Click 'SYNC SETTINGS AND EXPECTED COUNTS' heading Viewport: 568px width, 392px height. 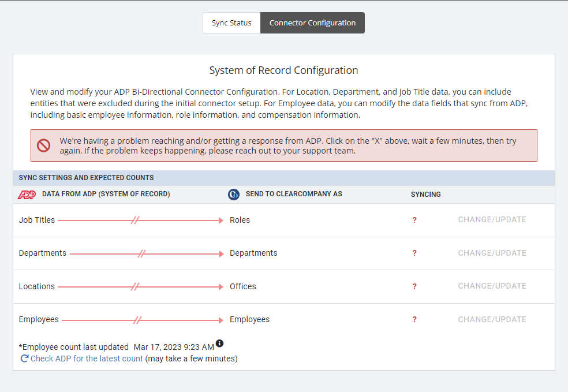86,177
